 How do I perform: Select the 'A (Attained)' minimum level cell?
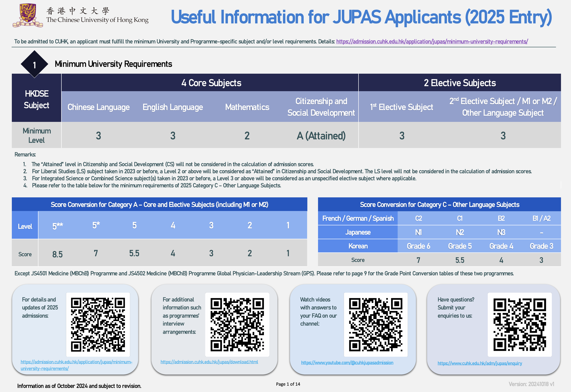click(321, 136)
